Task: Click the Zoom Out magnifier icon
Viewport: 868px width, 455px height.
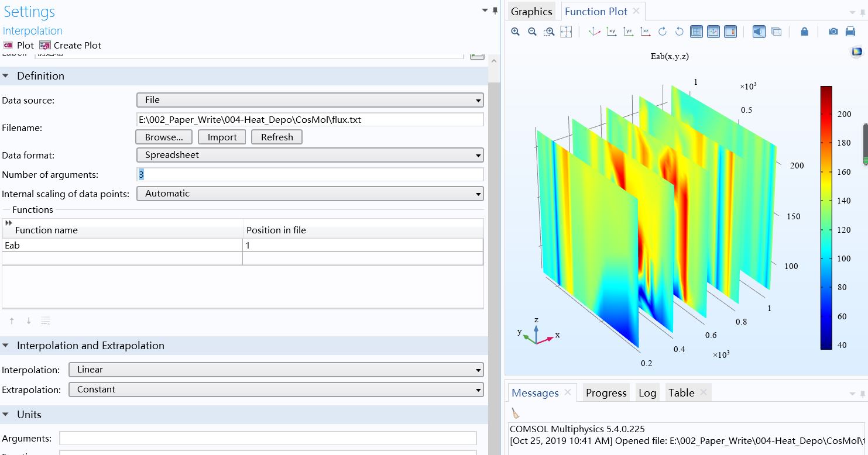Action: click(x=532, y=32)
